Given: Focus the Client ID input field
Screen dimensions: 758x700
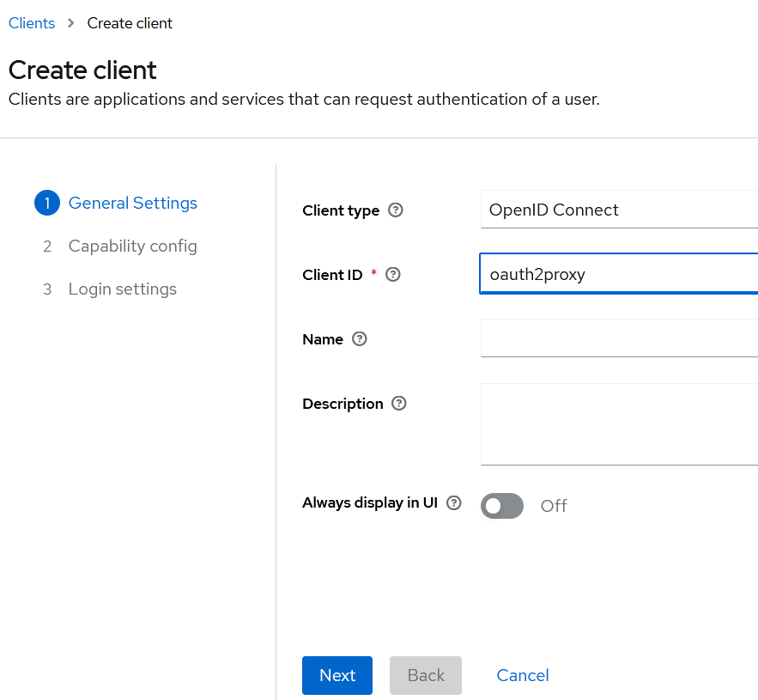Looking at the screenshot, I should click(x=618, y=275).
